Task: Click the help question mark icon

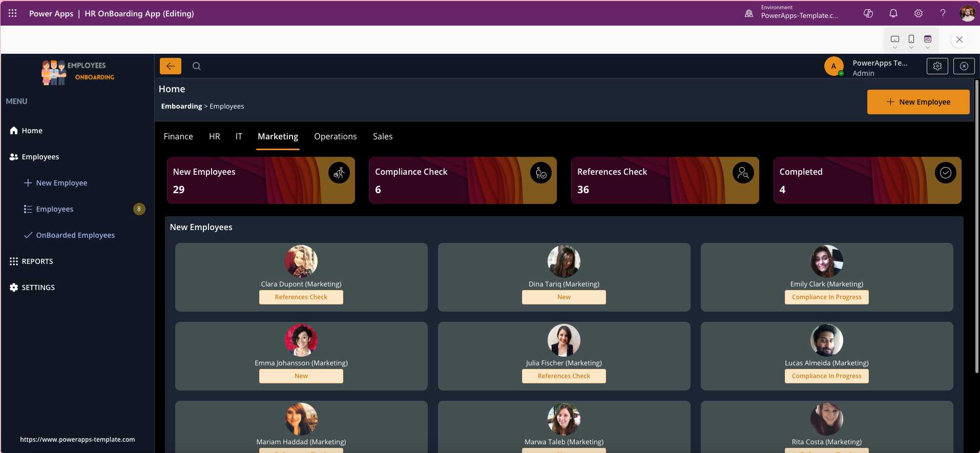Action: [943, 13]
